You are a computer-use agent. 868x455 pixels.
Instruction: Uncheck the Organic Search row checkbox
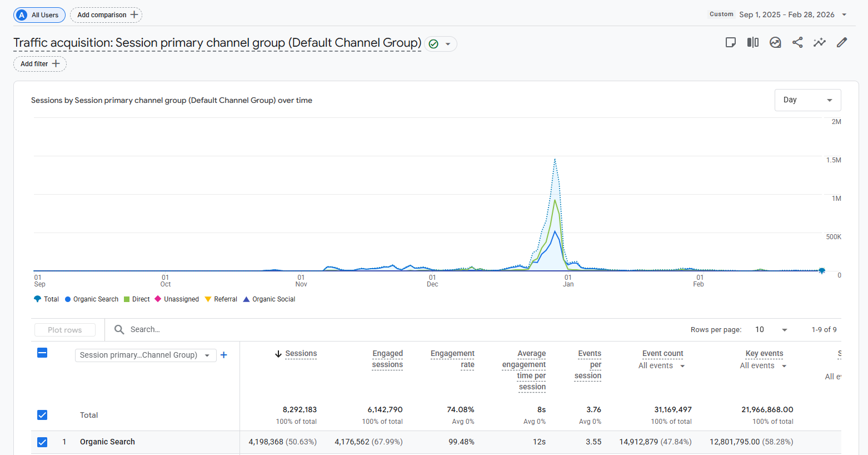coord(42,442)
